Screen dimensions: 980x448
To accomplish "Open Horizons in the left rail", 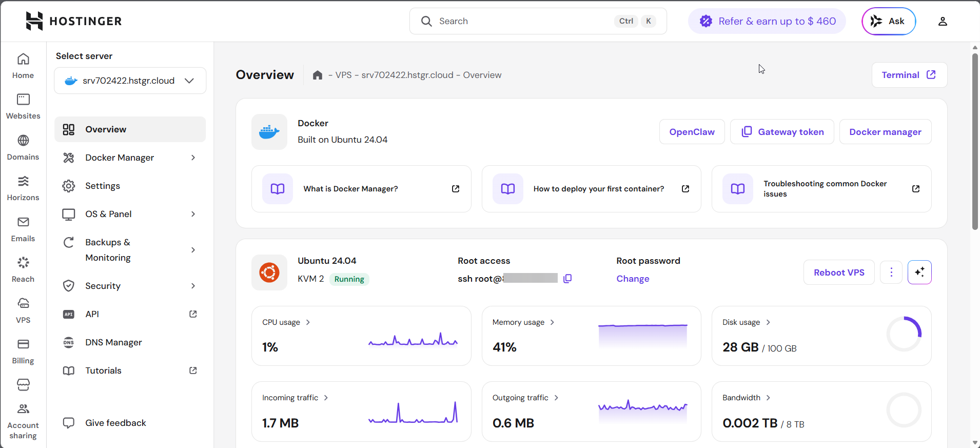I will 23,188.
